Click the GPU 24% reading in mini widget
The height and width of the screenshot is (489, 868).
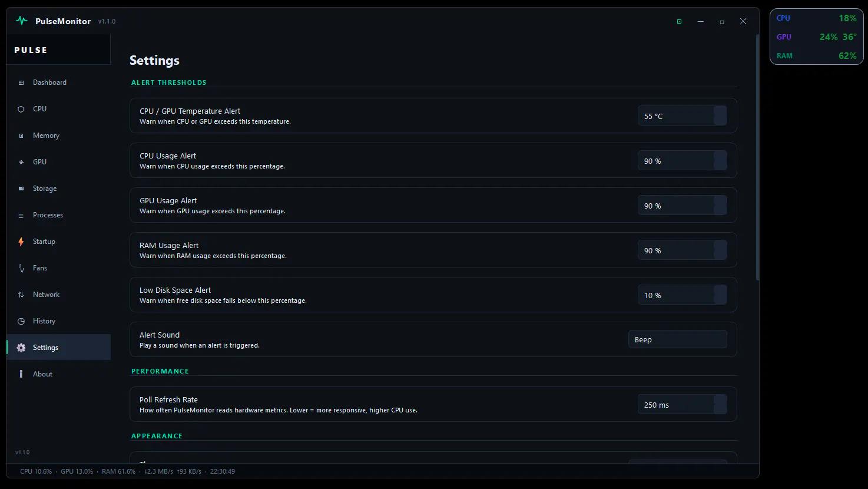[x=829, y=37]
